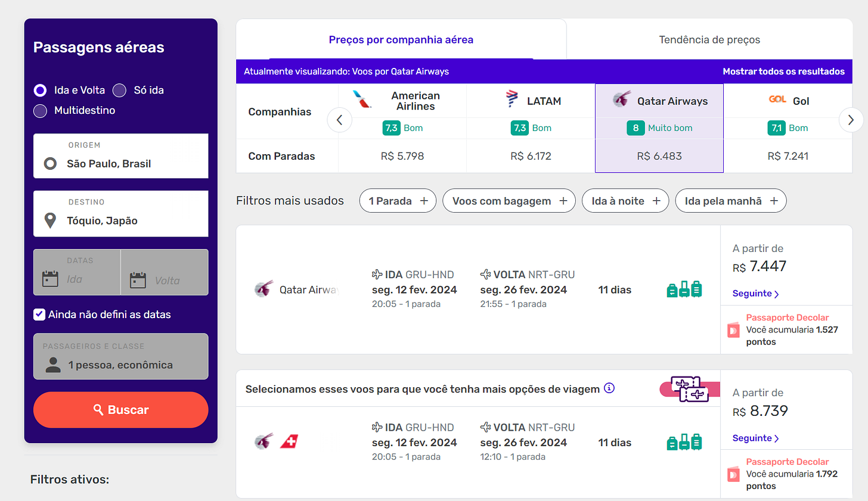Image resolution: width=868 pixels, height=501 pixels.
Task: Click info icon beside Selecionamos esses voos
Action: point(609,388)
